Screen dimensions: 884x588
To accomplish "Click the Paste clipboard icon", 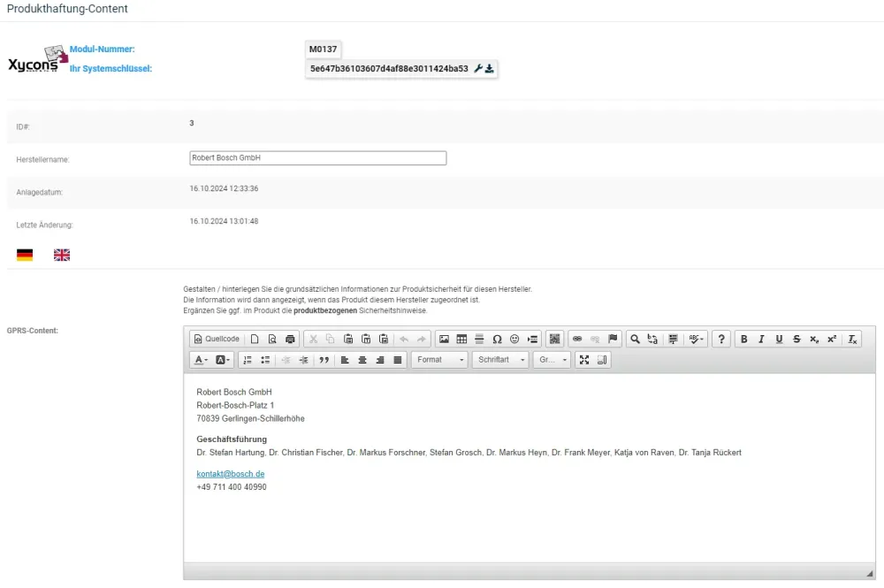I will pyautogui.click(x=348, y=339).
